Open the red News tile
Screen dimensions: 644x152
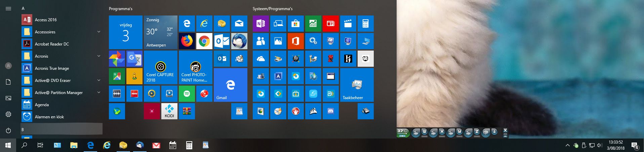coord(331,24)
